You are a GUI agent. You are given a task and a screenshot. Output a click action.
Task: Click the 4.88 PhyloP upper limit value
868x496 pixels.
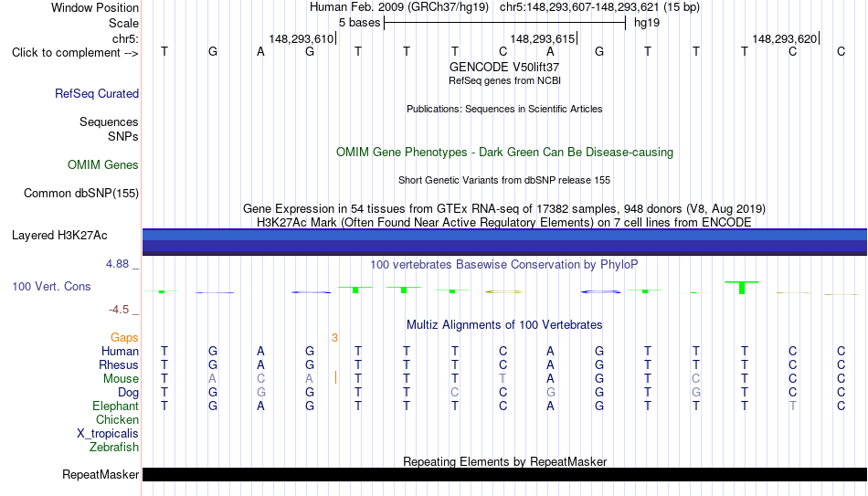click(x=117, y=264)
